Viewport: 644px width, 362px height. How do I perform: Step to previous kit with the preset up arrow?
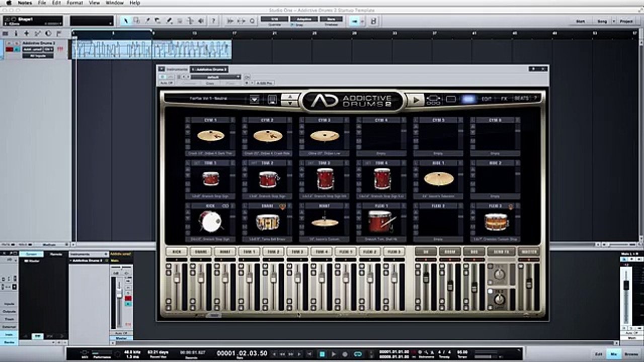290,96
